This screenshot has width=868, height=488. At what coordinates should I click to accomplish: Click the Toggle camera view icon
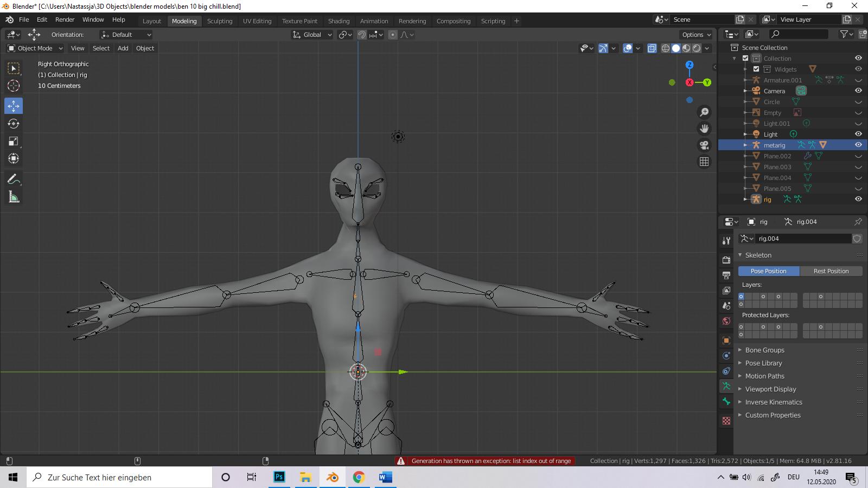704,145
